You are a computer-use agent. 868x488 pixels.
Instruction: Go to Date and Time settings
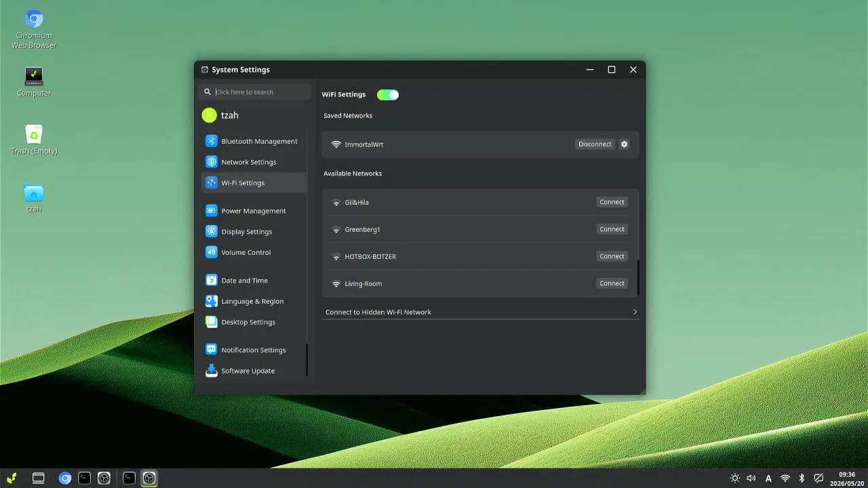254,280
